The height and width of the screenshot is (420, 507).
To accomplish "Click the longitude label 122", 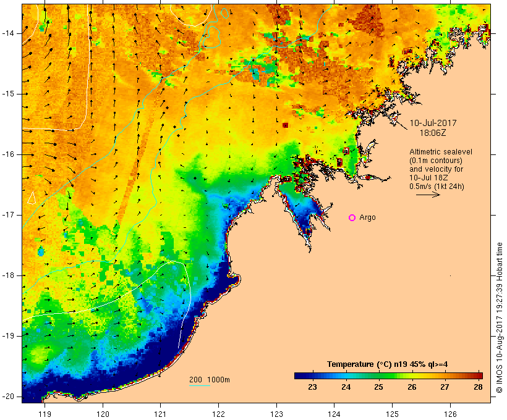I will (x=219, y=414).
